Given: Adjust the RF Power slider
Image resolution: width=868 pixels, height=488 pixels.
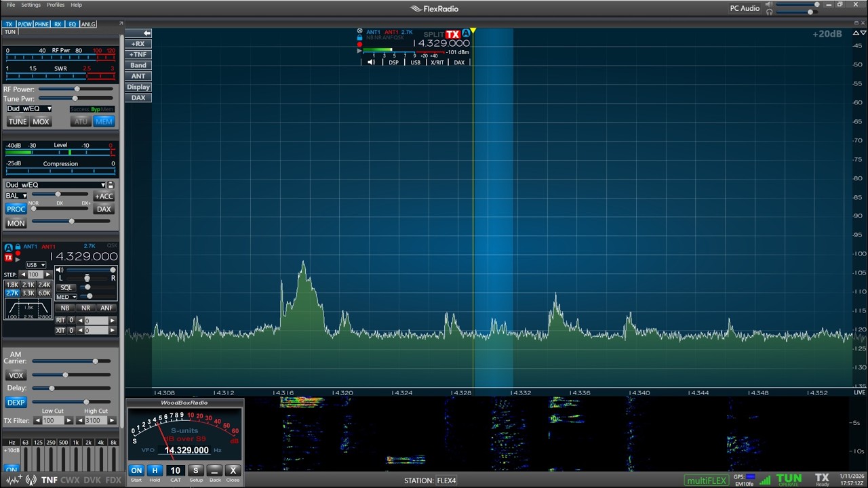Looking at the screenshot, I should click(76, 89).
